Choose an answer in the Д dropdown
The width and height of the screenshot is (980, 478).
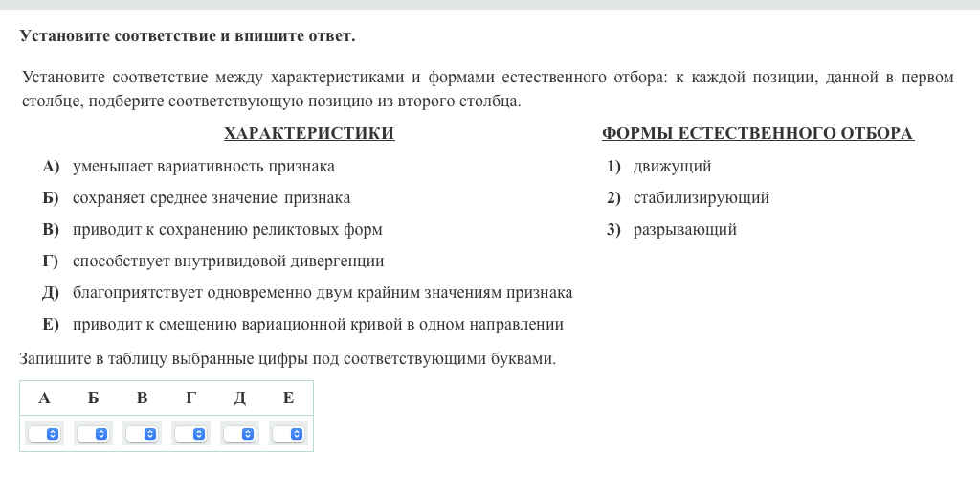(240, 434)
